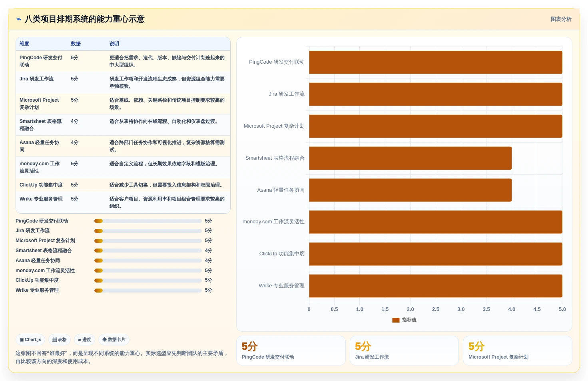Screen dimensions: 588x381
Task: Click the Smartsheet progress bar
Action: pyautogui.click(x=148, y=251)
